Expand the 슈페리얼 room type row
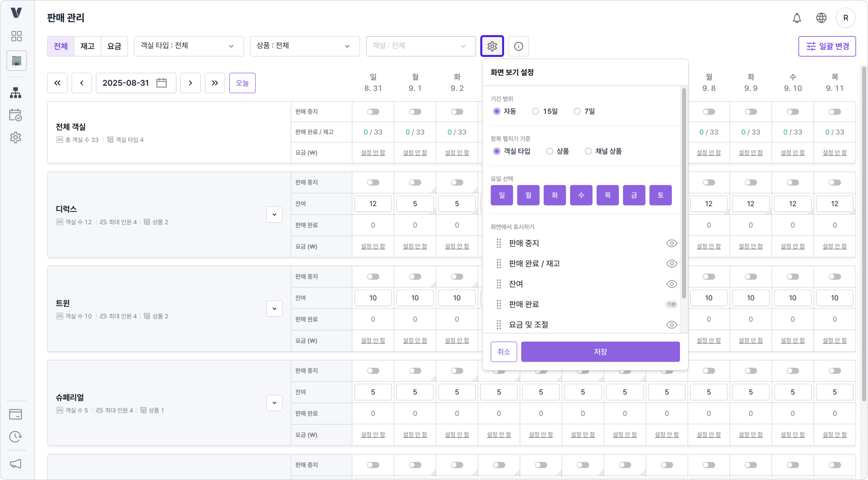This screenshot has height=480, width=868. point(274,403)
